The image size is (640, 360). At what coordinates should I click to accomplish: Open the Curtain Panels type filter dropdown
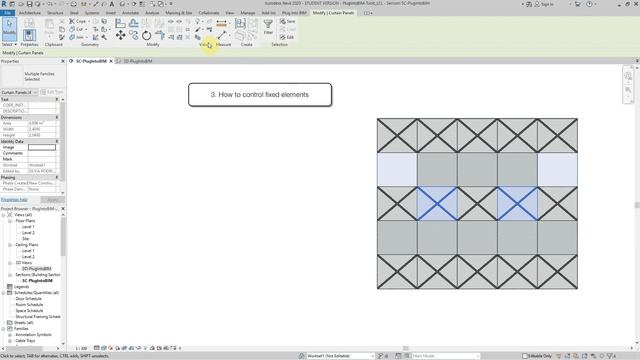point(19,92)
